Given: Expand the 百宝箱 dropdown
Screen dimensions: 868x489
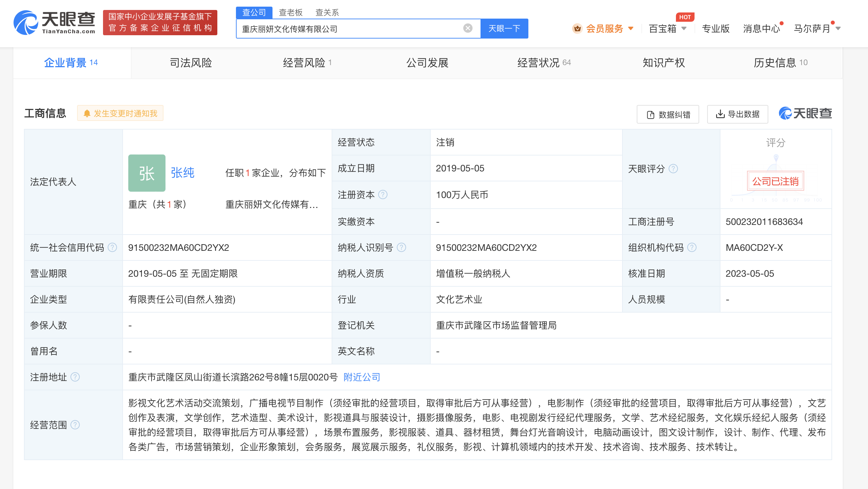Looking at the screenshot, I should click(685, 29).
